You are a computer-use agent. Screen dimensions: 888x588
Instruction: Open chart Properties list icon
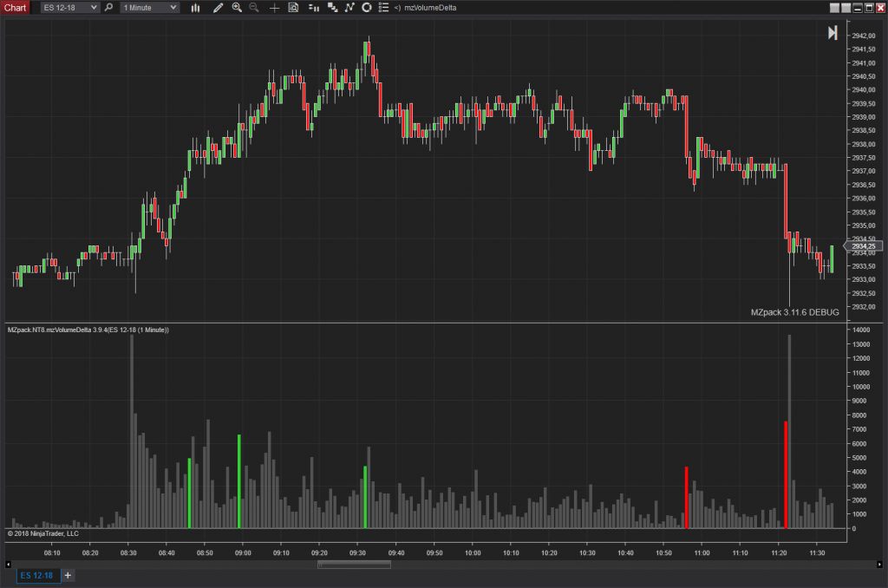383,7
